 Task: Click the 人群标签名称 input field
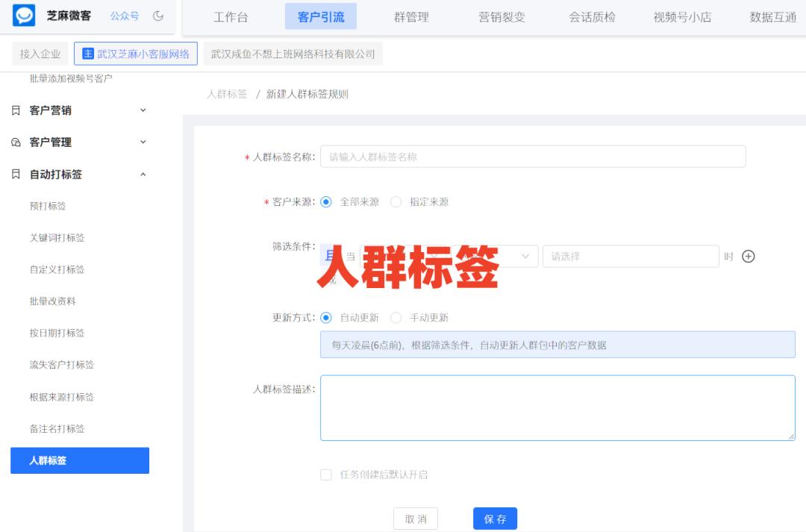[532, 156]
